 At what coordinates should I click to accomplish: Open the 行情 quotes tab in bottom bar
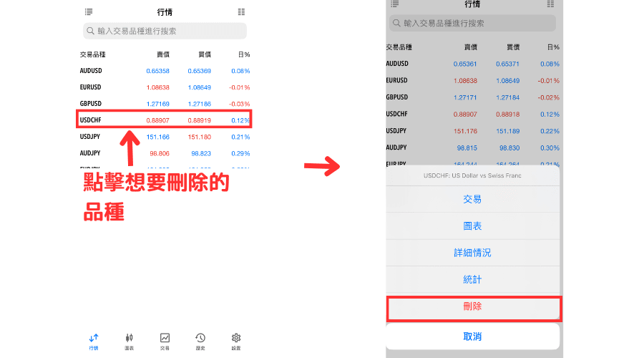tap(94, 341)
